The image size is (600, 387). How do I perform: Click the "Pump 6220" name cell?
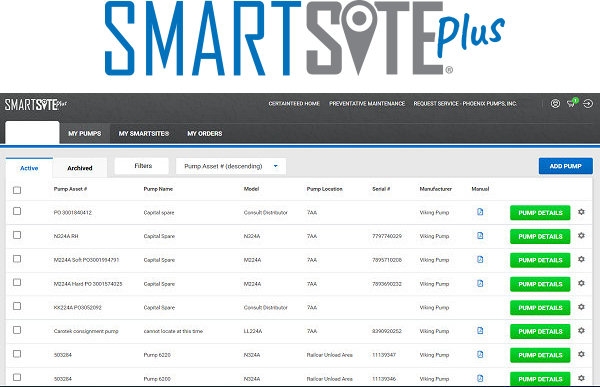click(157, 355)
